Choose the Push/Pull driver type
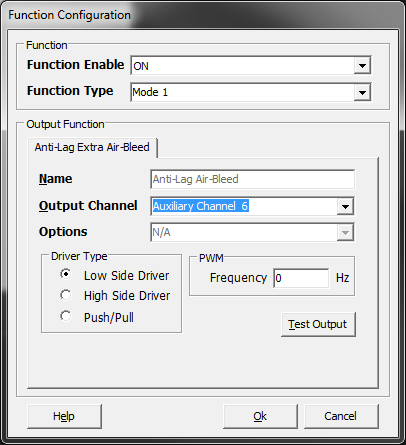 point(66,316)
